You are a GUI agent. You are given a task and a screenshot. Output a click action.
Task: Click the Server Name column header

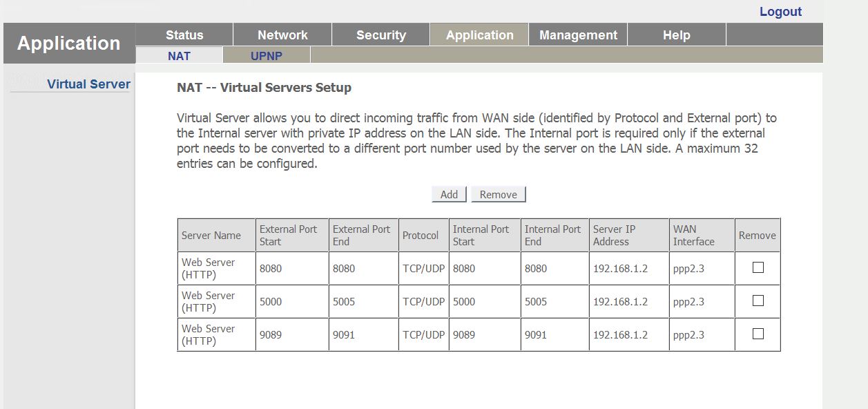pos(211,236)
